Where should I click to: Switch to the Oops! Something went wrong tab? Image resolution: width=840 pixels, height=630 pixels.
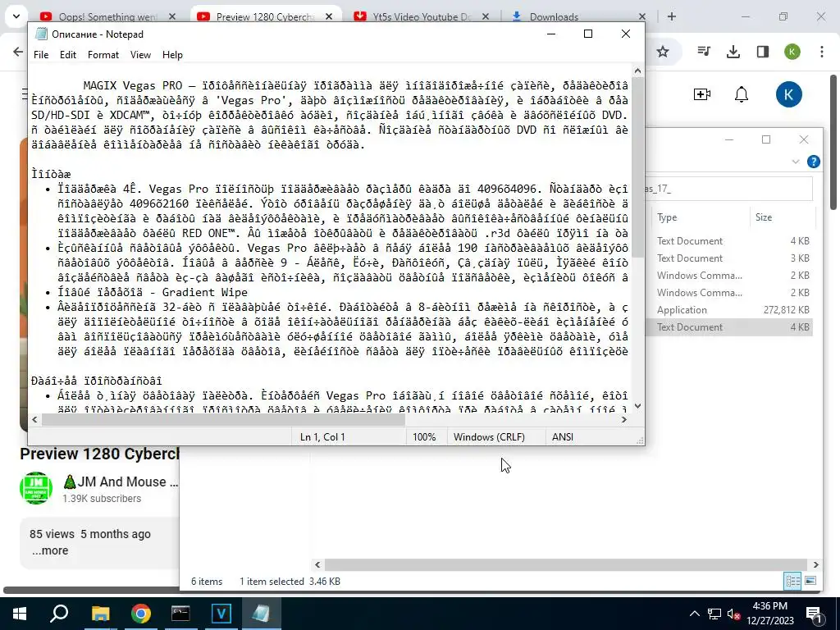pos(107,16)
